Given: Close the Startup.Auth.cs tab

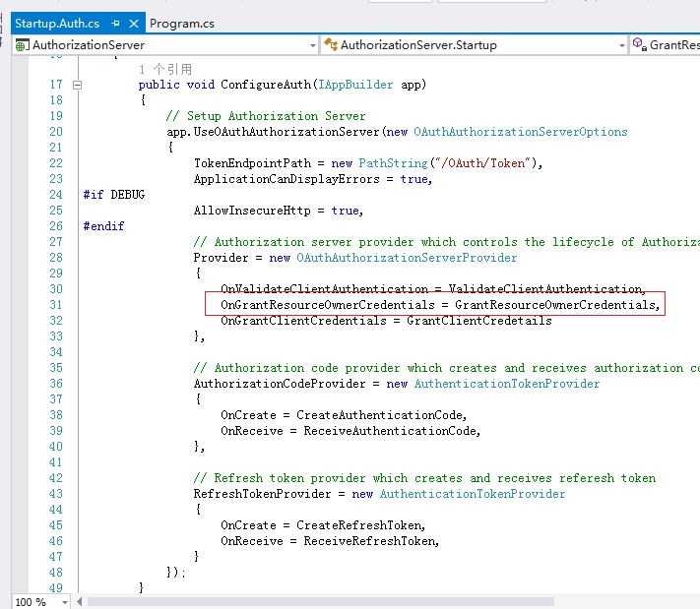Looking at the screenshot, I should click(134, 24).
